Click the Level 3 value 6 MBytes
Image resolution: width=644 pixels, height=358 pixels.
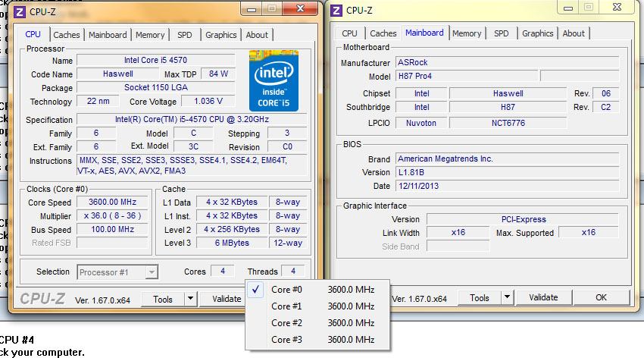tap(232, 243)
